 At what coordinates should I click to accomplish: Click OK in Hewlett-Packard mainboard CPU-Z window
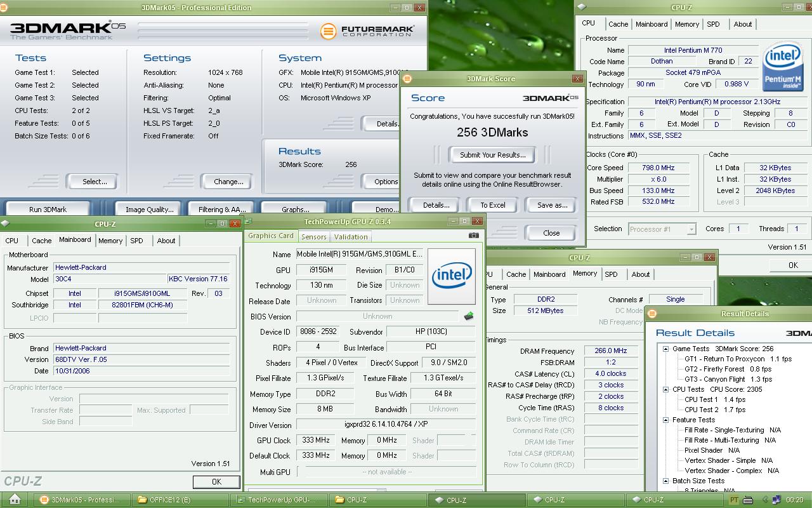tap(216, 482)
